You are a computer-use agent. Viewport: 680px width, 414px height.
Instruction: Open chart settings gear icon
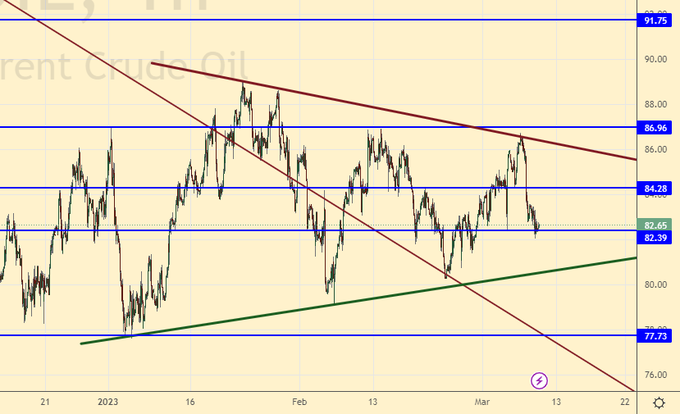[659, 402]
